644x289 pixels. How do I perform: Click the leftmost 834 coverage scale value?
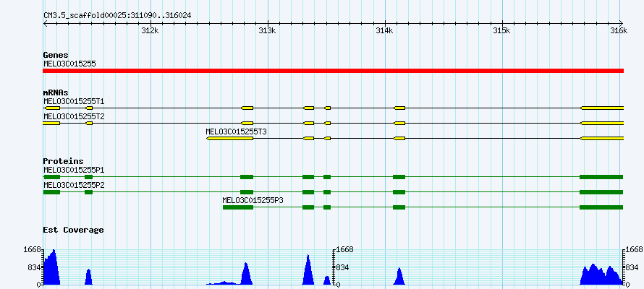coord(35,267)
